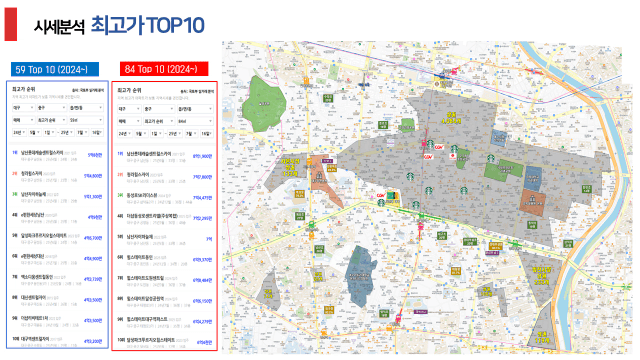
Task: Expand the 25년 end year dropdown in 84 panel
Action: click(174, 133)
